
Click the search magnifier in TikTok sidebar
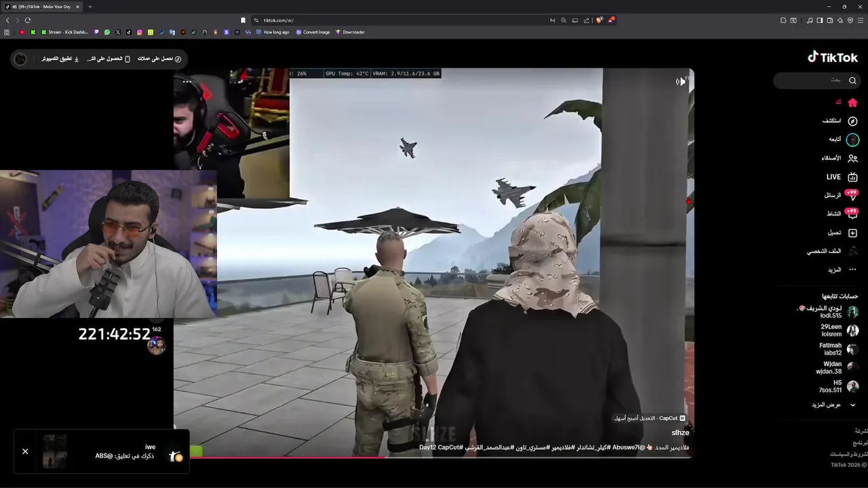pyautogui.click(x=852, y=81)
